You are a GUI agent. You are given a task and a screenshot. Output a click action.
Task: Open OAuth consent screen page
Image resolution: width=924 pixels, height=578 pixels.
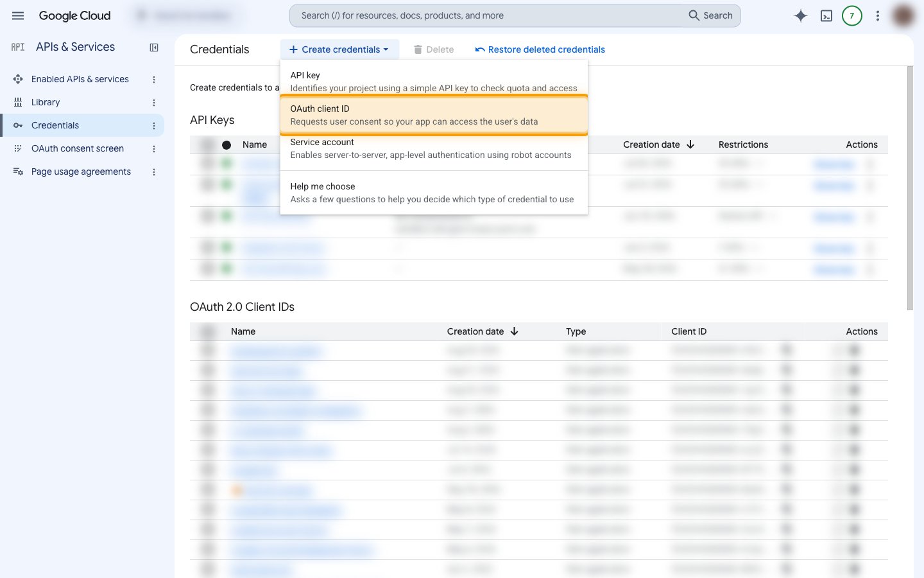click(78, 148)
